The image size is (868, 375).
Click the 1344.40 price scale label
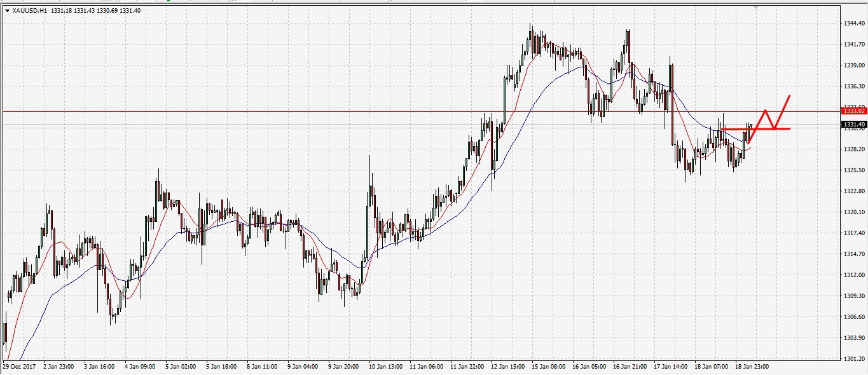click(853, 24)
